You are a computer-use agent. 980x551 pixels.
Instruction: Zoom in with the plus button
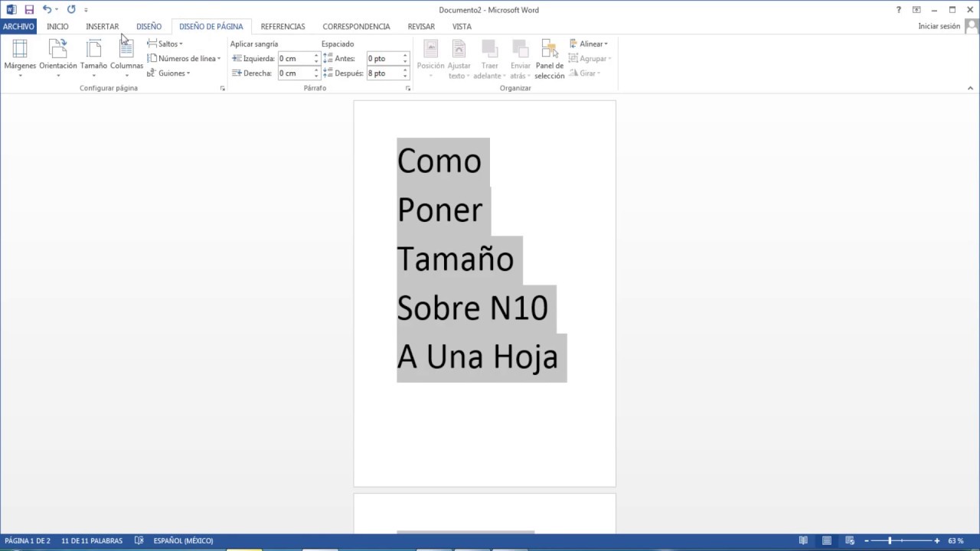click(x=936, y=541)
